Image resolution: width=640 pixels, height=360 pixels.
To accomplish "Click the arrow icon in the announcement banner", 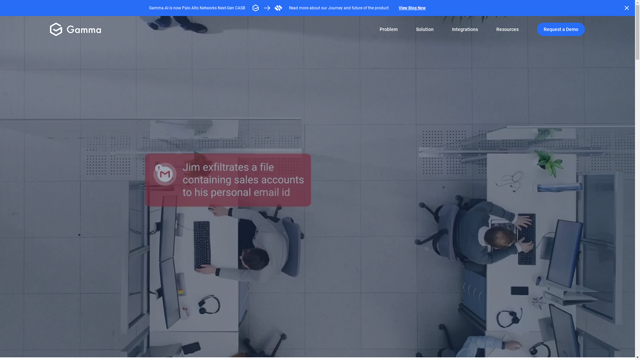I will [267, 8].
